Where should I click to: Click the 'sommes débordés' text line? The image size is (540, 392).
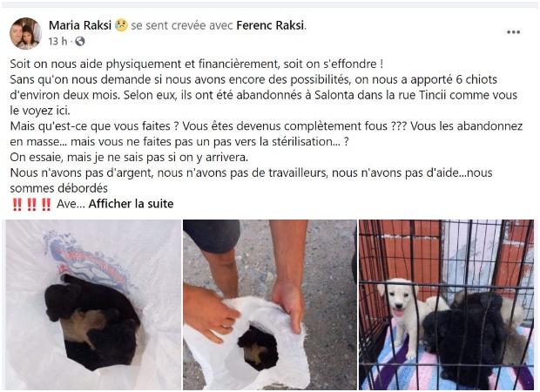[59, 188]
